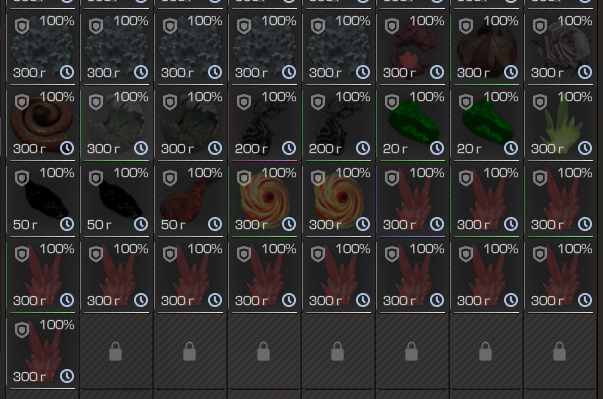The image size is (603, 399).
Task: Click the shield icon on the brown bulb item
Action: [466, 26]
